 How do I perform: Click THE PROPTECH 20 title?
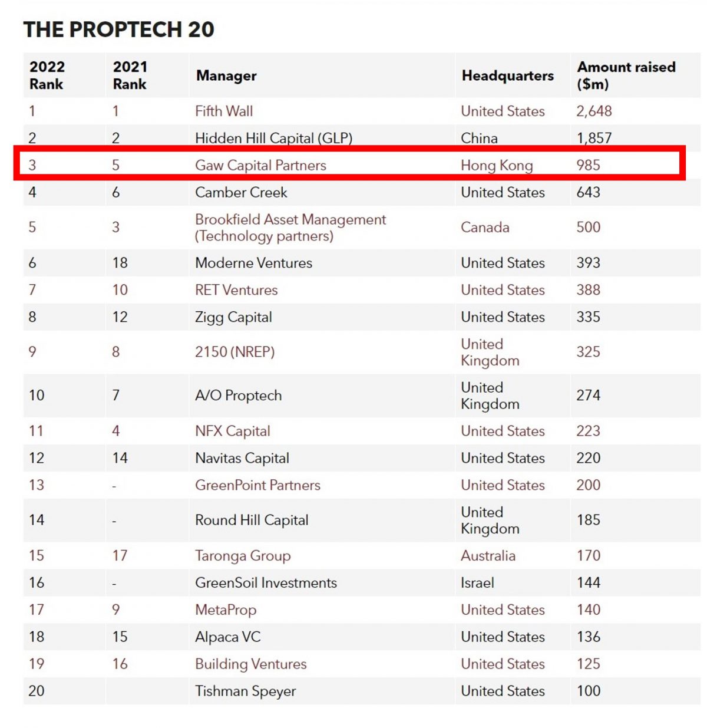[119, 29]
